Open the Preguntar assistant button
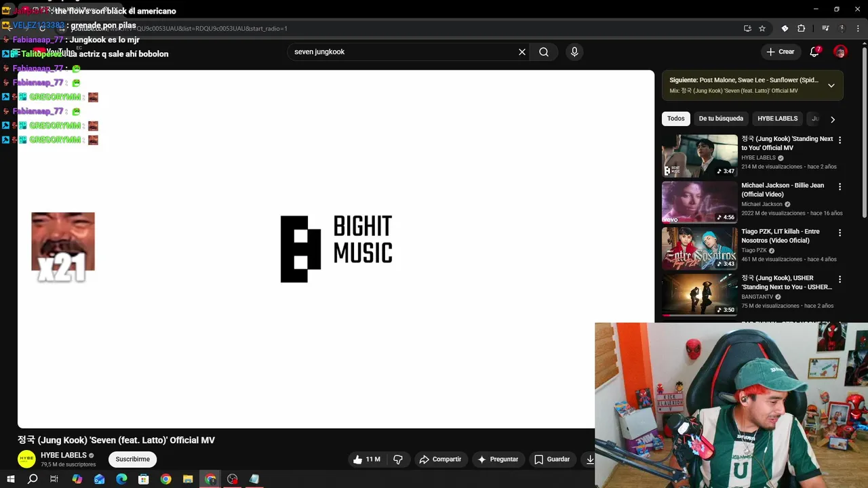 tap(498, 460)
